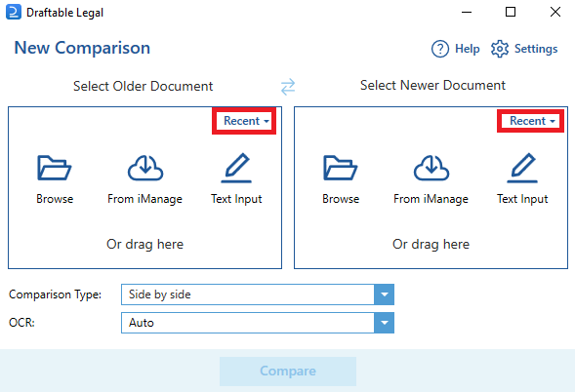Open OCR dropdown arrow button
This screenshot has width=575, height=392.
pyautogui.click(x=385, y=323)
